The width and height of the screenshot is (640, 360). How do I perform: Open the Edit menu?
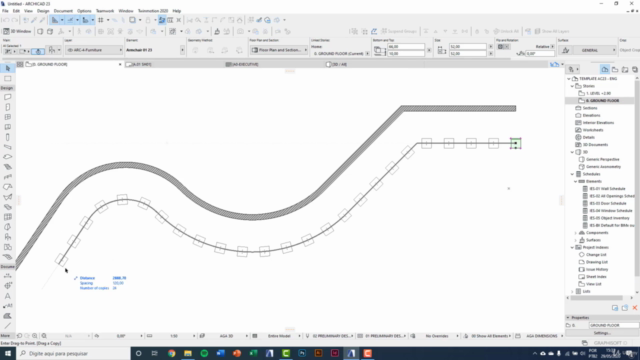tap(16, 11)
